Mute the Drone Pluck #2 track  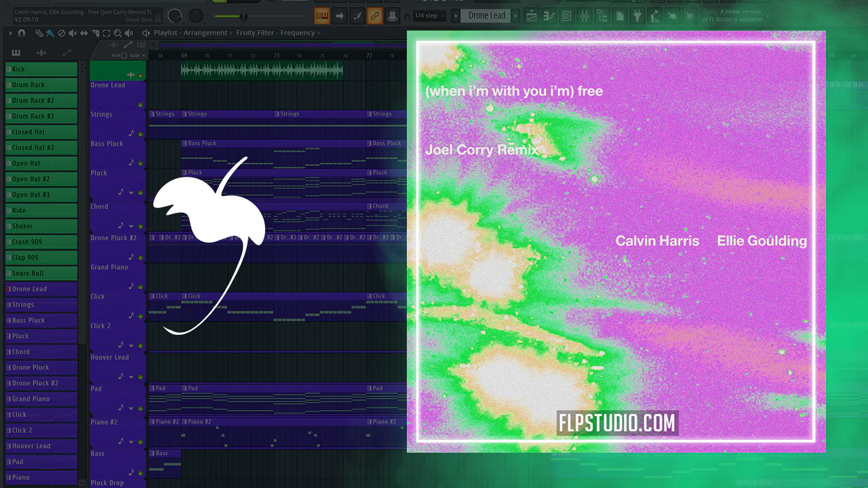click(140, 257)
